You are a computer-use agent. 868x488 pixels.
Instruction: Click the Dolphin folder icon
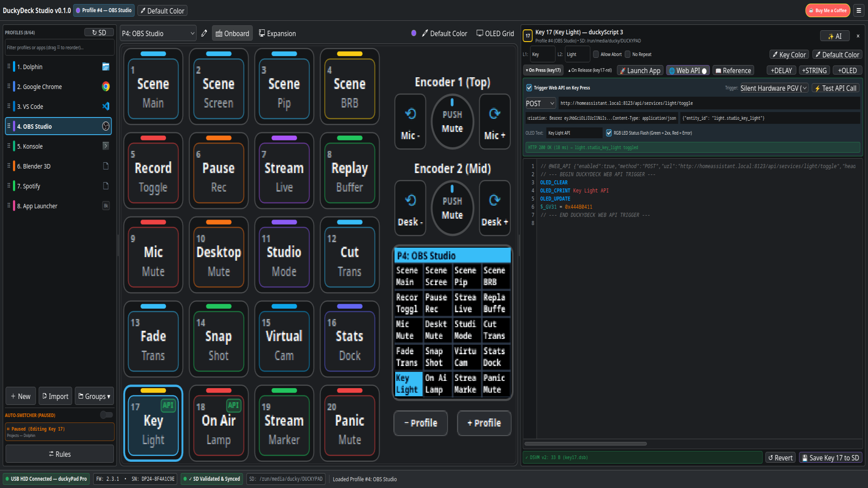106,67
